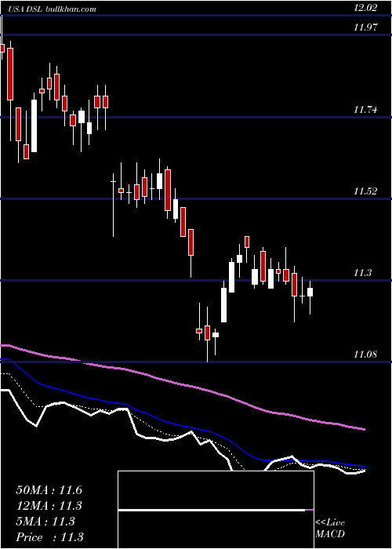This screenshot has width=392, height=549.
Task: Click the 11.97 price level label
Action: click(365, 27)
